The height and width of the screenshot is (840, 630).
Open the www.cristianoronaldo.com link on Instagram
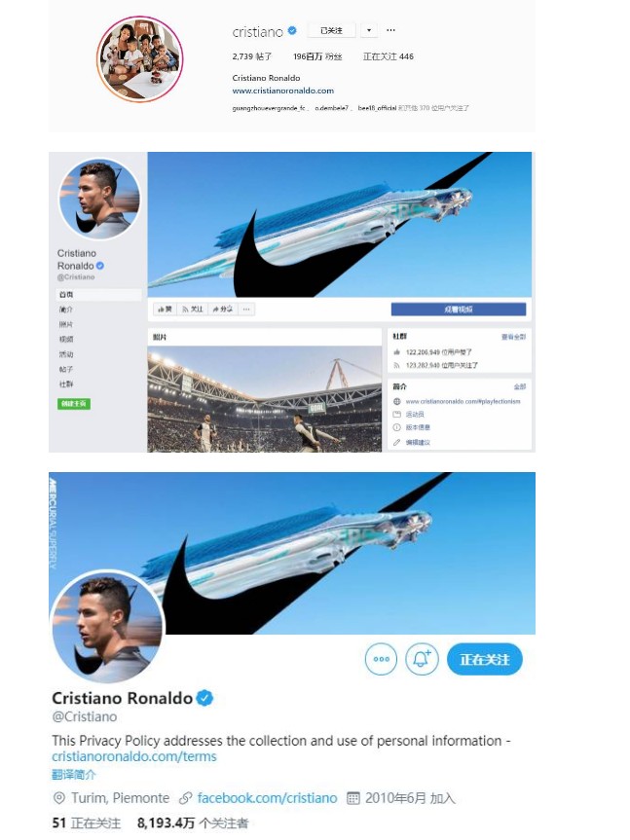(282, 91)
